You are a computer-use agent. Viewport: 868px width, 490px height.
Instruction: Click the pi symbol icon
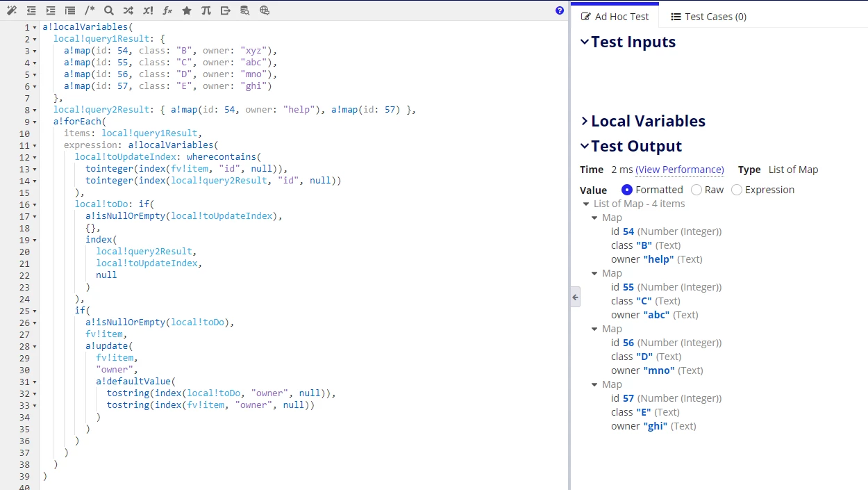pyautogui.click(x=206, y=10)
